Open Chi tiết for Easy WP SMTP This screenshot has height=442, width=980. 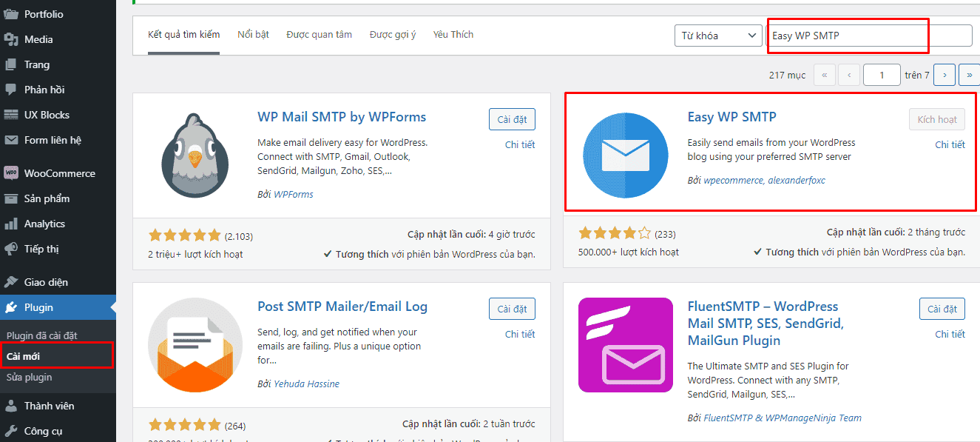(950, 144)
